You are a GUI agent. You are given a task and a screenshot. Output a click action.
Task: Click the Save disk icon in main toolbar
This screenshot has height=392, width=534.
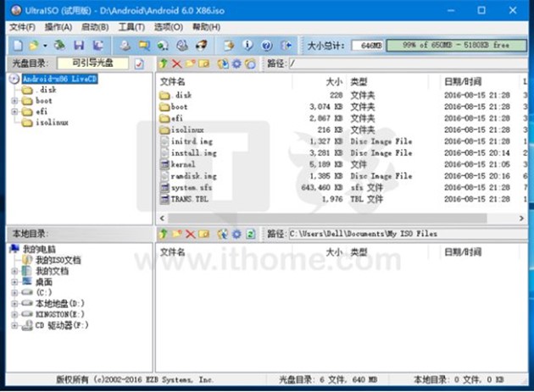coord(79,45)
